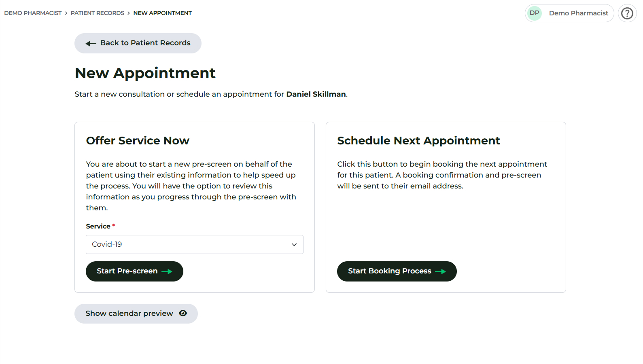
Task: Open the Demo Pharmacist account menu
Action: 578,13
